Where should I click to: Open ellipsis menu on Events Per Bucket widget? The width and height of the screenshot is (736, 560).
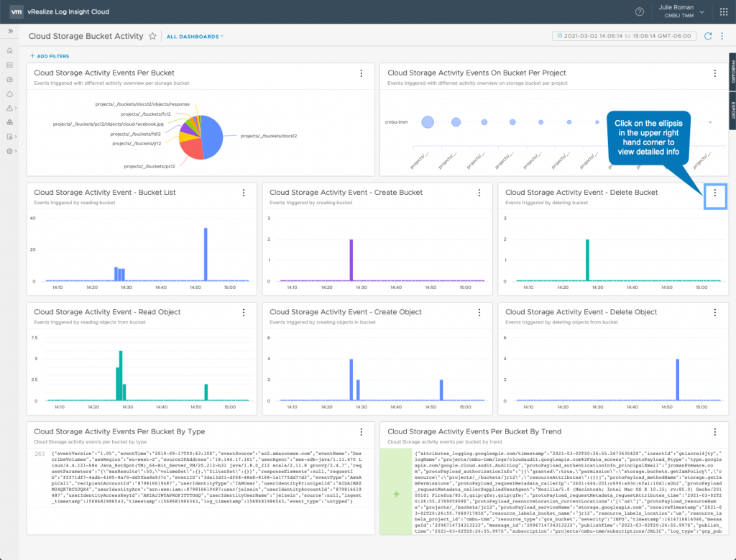[x=361, y=73]
